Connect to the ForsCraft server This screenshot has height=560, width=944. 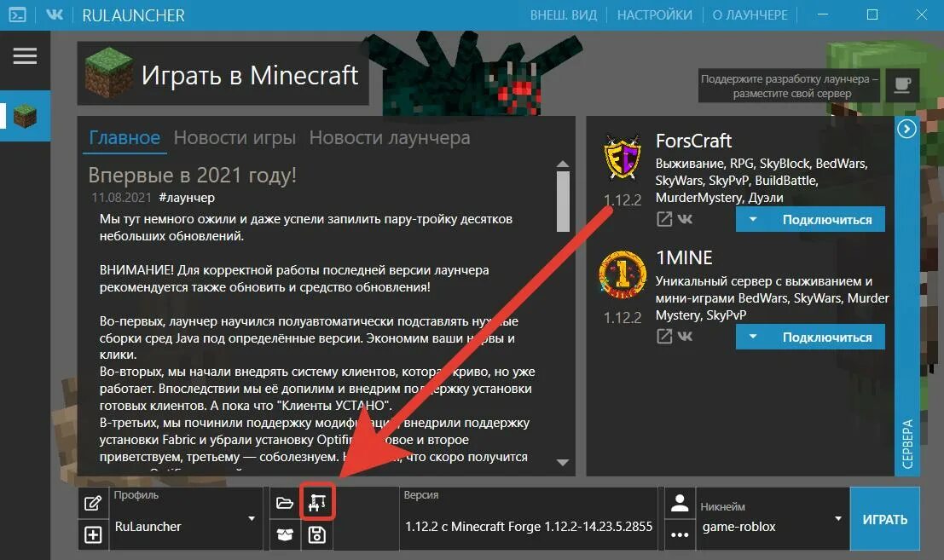(x=826, y=220)
